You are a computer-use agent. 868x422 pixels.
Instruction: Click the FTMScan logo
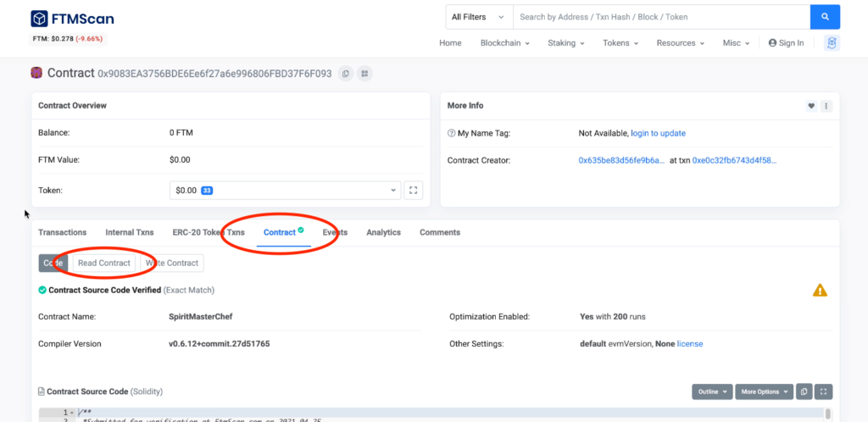coord(73,19)
